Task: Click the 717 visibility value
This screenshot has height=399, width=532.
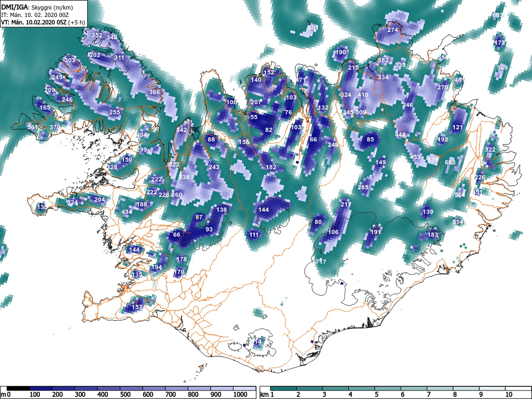Action: click(x=321, y=262)
